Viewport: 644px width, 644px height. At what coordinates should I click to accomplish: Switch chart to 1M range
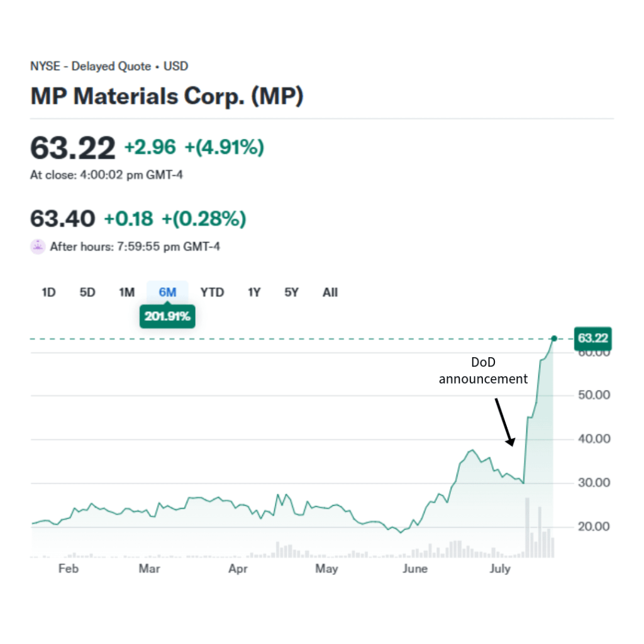click(127, 292)
